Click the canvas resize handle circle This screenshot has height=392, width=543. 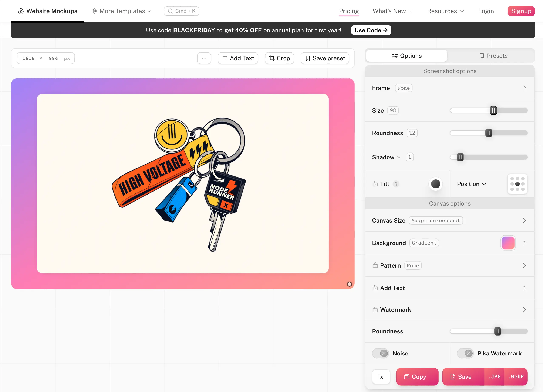click(x=349, y=284)
